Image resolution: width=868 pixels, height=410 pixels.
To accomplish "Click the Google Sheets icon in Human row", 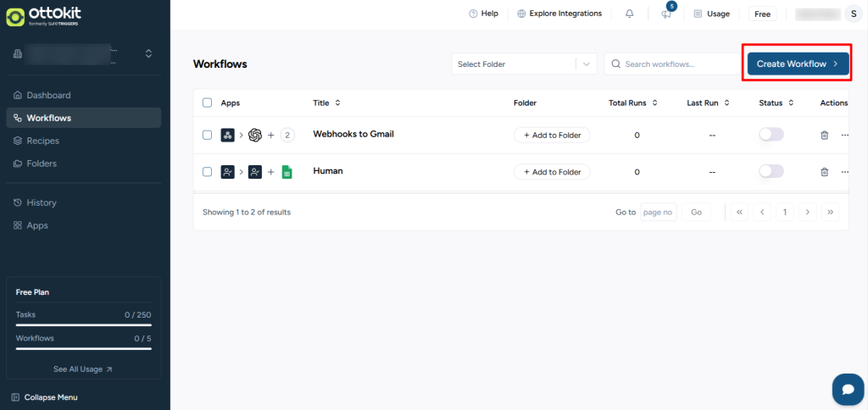I will click(287, 172).
